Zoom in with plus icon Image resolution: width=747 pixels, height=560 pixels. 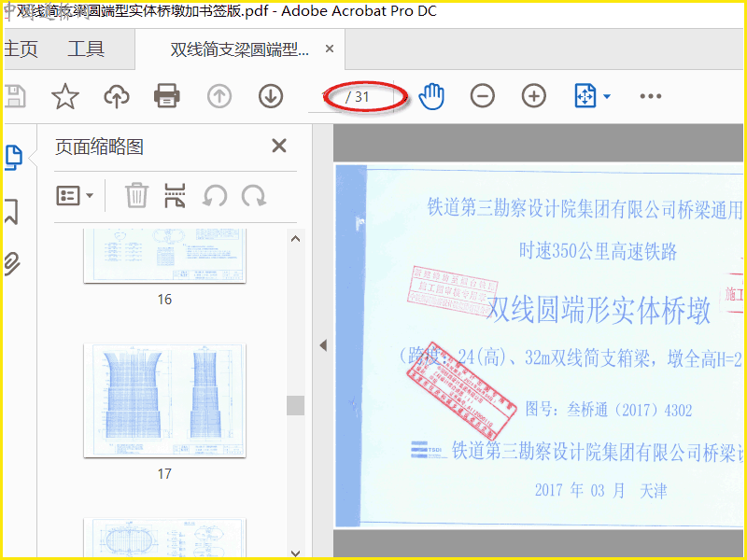[x=533, y=96]
